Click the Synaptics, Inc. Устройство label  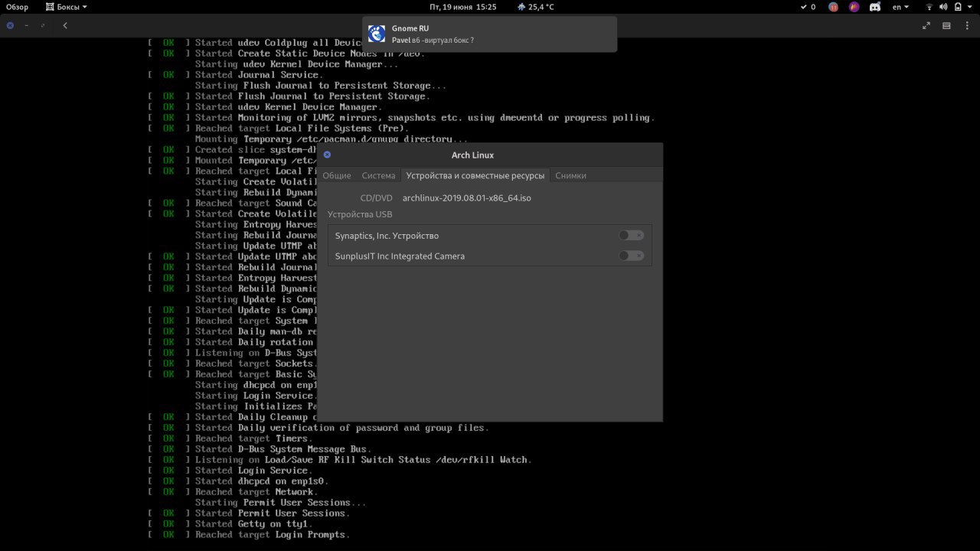(387, 236)
